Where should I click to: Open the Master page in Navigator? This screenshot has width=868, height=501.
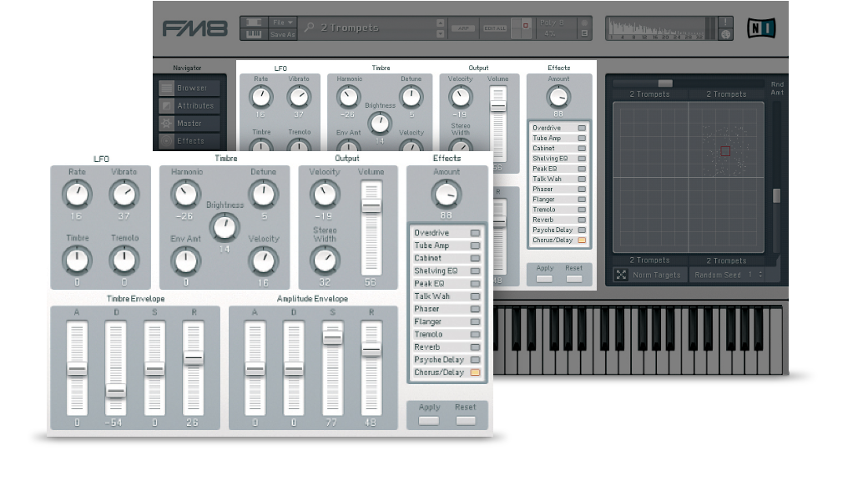click(189, 124)
